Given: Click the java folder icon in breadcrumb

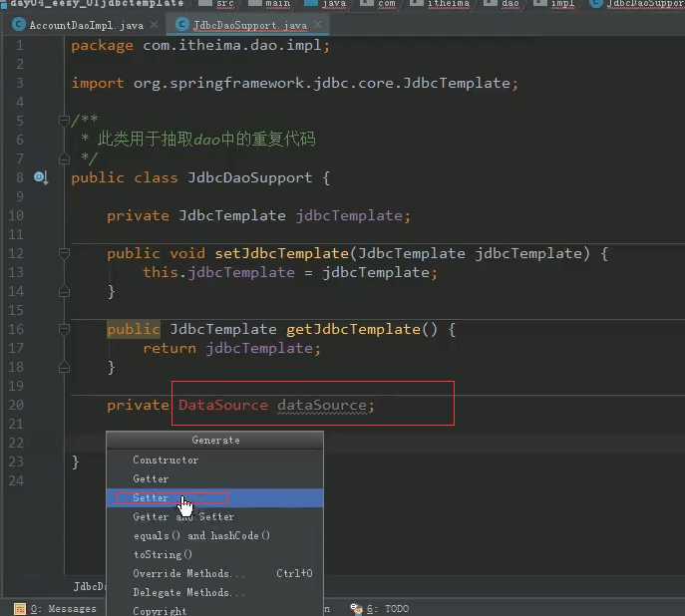Looking at the screenshot, I should [309, 4].
